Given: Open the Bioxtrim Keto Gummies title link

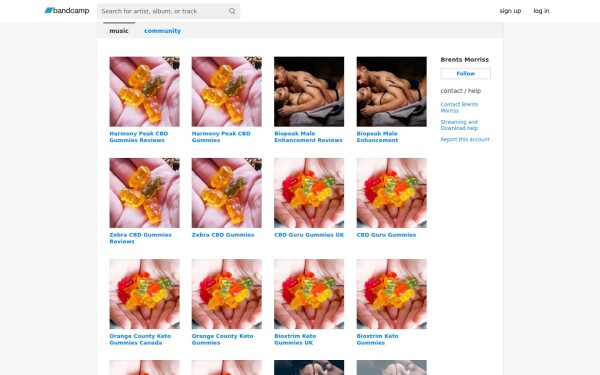Looking at the screenshot, I should pos(377,339).
